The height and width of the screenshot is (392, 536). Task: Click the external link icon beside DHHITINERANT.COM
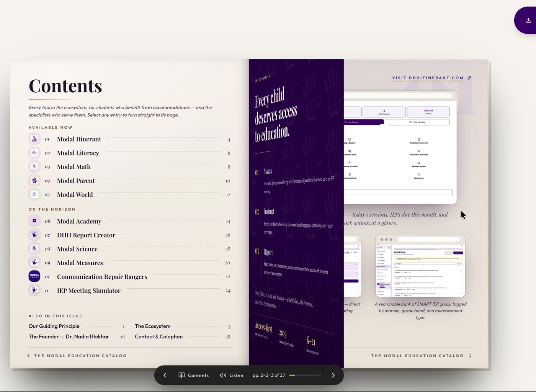(x=469, y=78)
